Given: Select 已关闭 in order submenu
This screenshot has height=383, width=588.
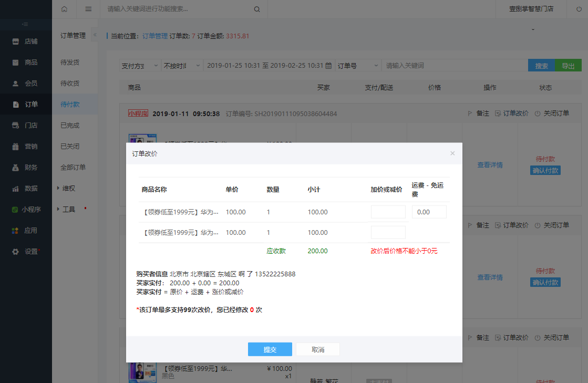Looking at the screenshot, I should (x=70, y=146).
